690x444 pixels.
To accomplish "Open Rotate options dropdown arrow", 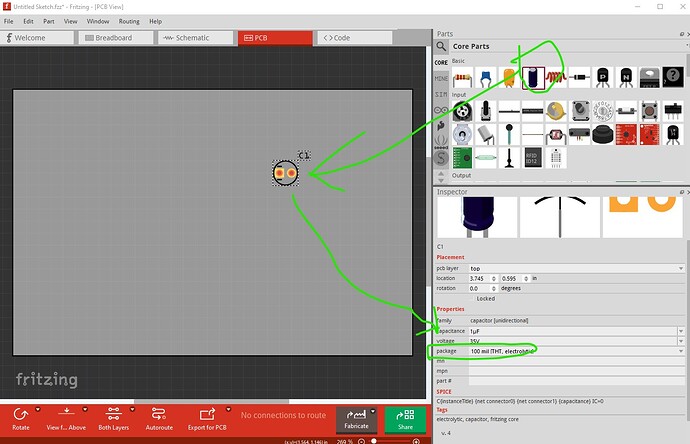I will pos(38,410).
